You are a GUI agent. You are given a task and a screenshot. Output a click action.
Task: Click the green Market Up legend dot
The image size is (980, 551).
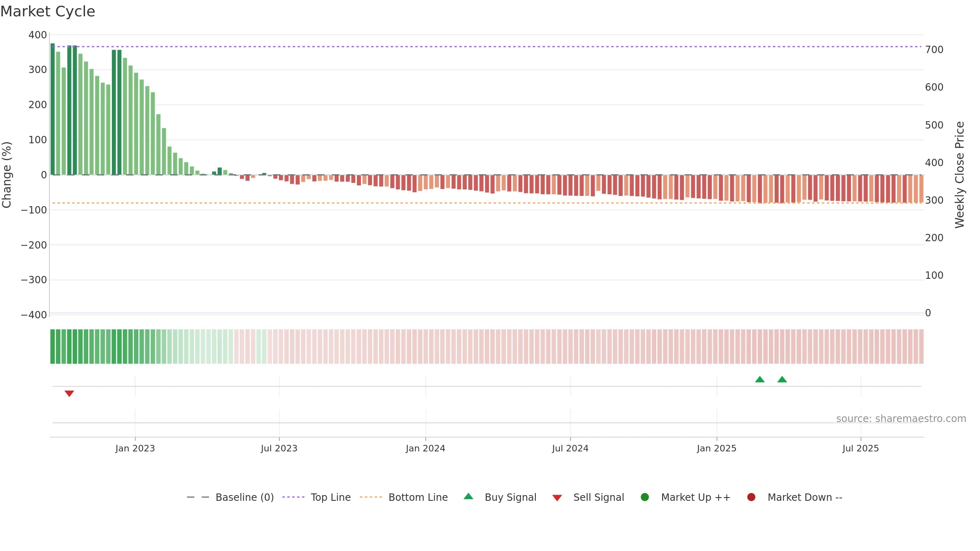point(645,497)
